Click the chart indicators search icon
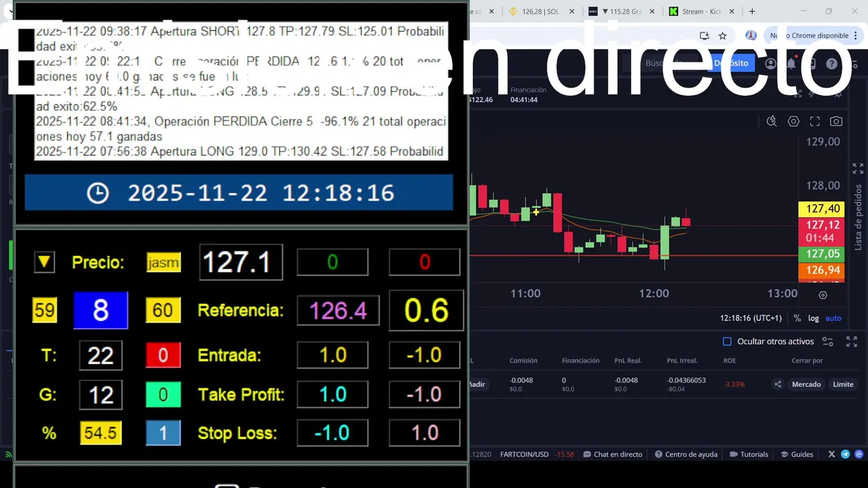This screenshot has width=868, height=488. 772,121
